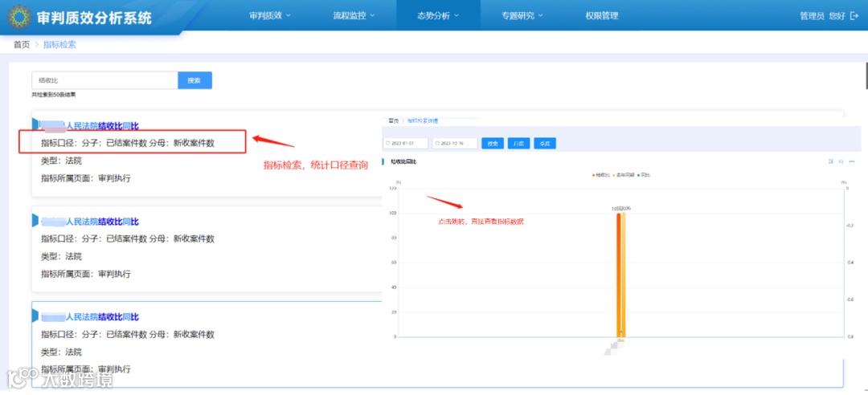
Task: Click 搜索 button in chart detail panel
Action: pos(492,143)
